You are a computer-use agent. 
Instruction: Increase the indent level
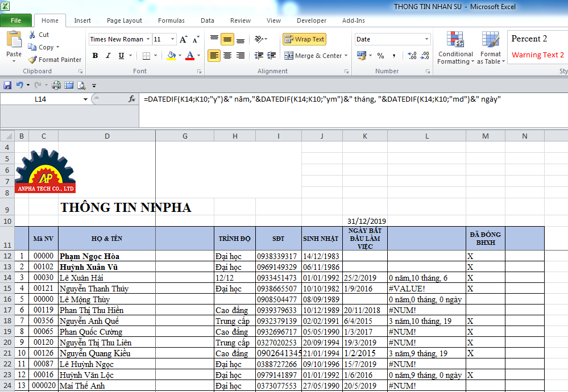coord(271,56)
